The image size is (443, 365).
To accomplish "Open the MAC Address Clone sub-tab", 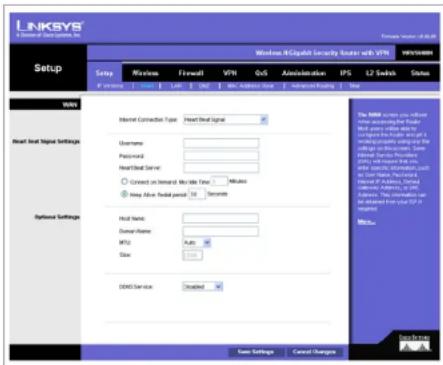I will pyautogui.click(x=251, y=86).
